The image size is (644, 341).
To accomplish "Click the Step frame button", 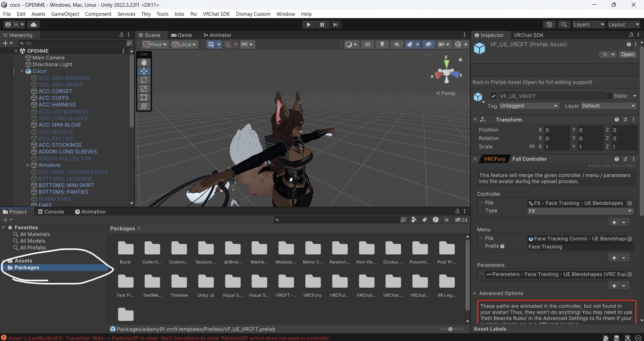I will [x=336, y=25].
